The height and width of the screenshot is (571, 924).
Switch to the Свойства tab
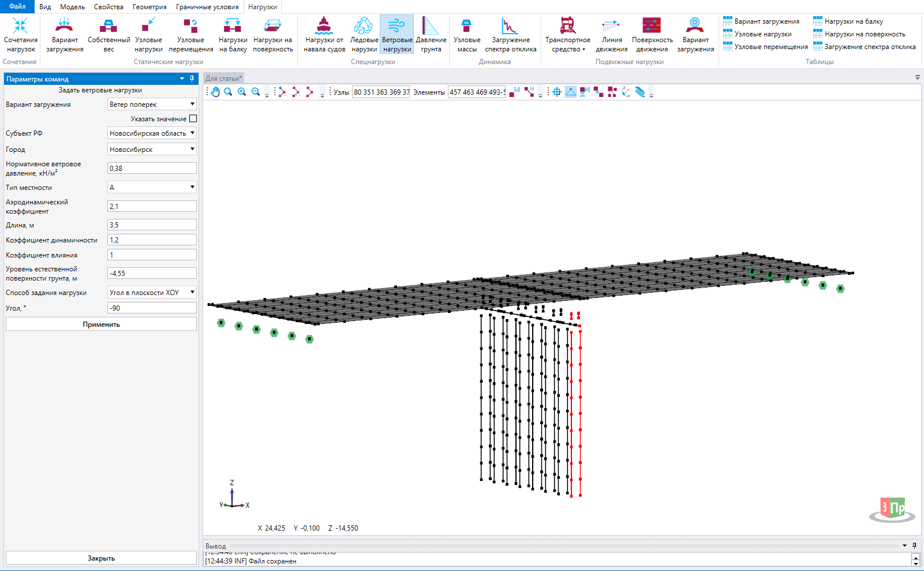[109, 7]
